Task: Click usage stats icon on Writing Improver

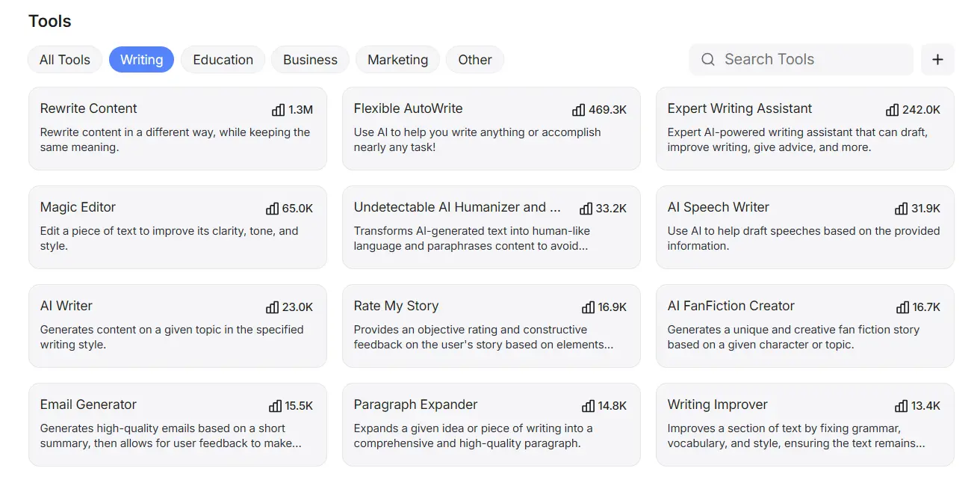Action: click(902, 406)
